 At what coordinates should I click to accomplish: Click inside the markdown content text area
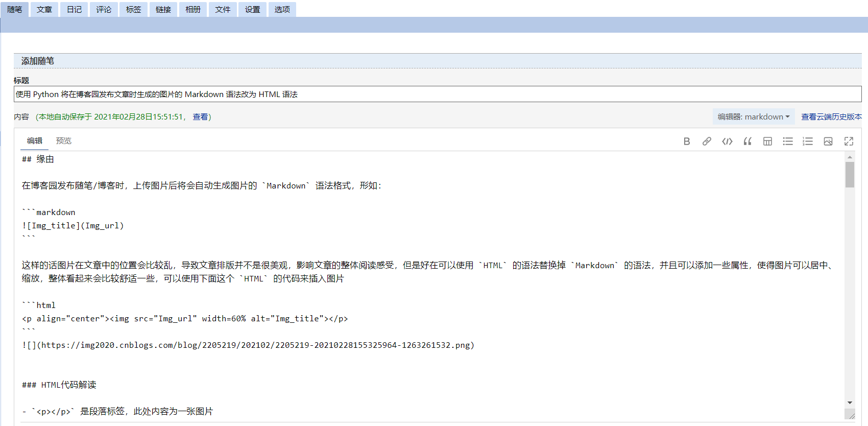[432, 286]
